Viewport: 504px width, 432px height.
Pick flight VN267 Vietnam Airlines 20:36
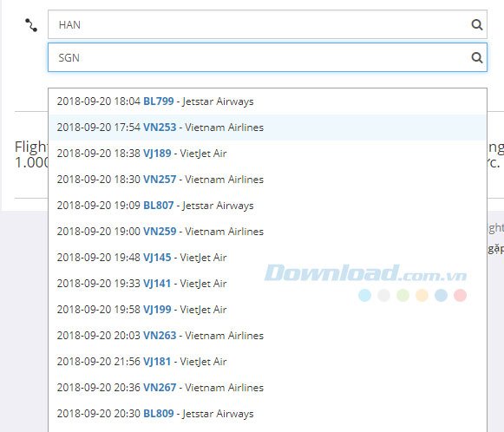[x=267, y=388]
